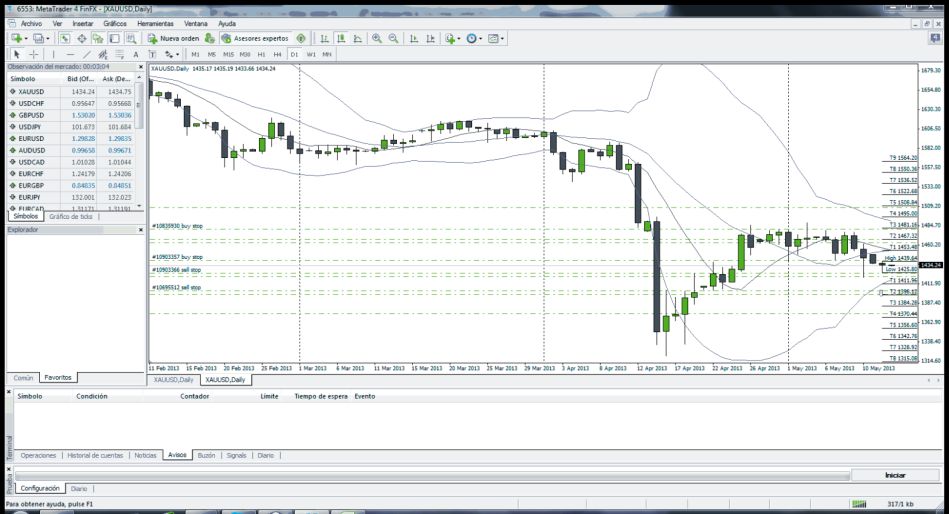Switch to Historial de cuentas tab
This screenshot has width=949, height=514.
[96, 455]
